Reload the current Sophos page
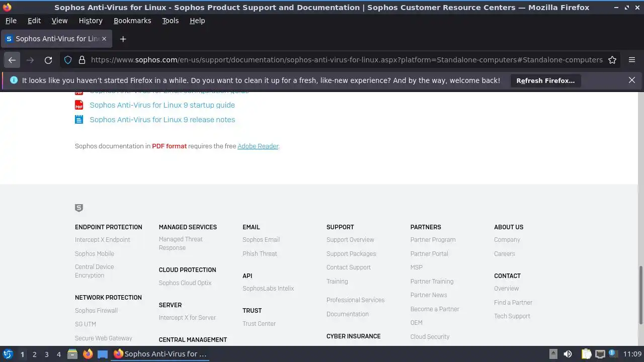 coord(48,60)
